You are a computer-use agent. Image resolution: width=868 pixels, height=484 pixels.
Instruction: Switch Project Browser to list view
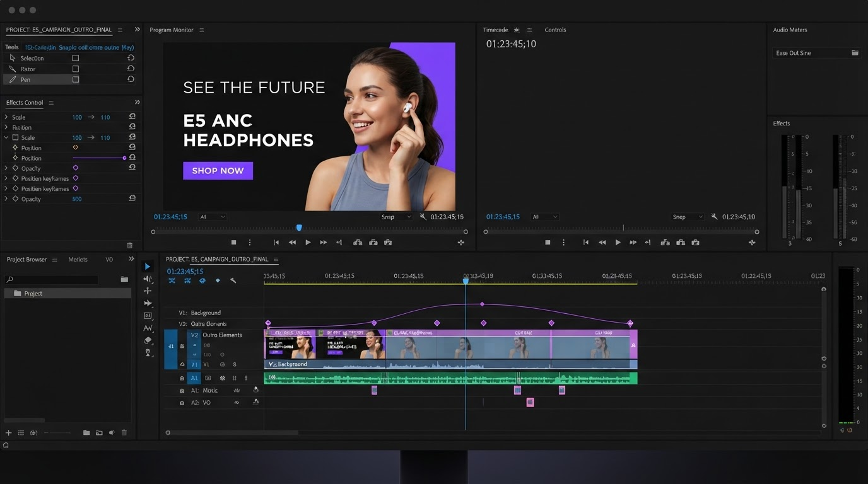21,432
